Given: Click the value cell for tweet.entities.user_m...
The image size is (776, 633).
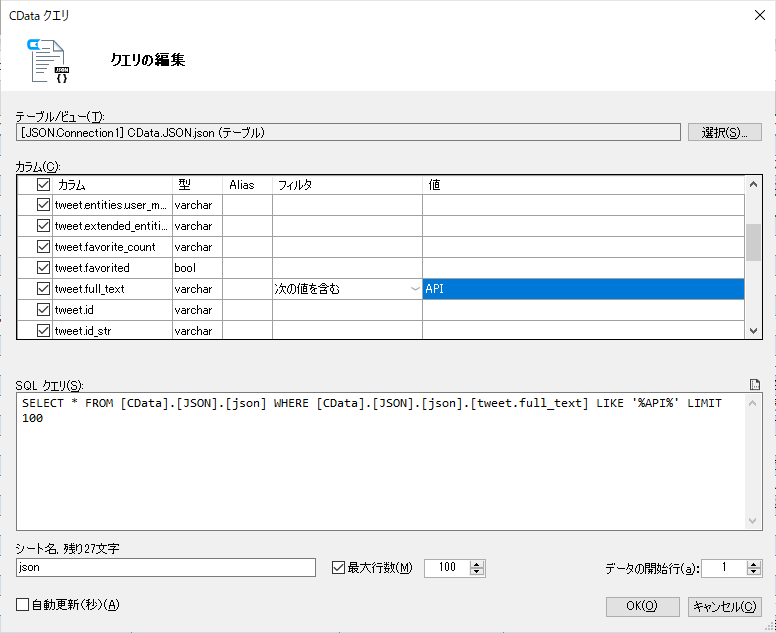Looking at the screenshot, I should [x=583, y=204].
